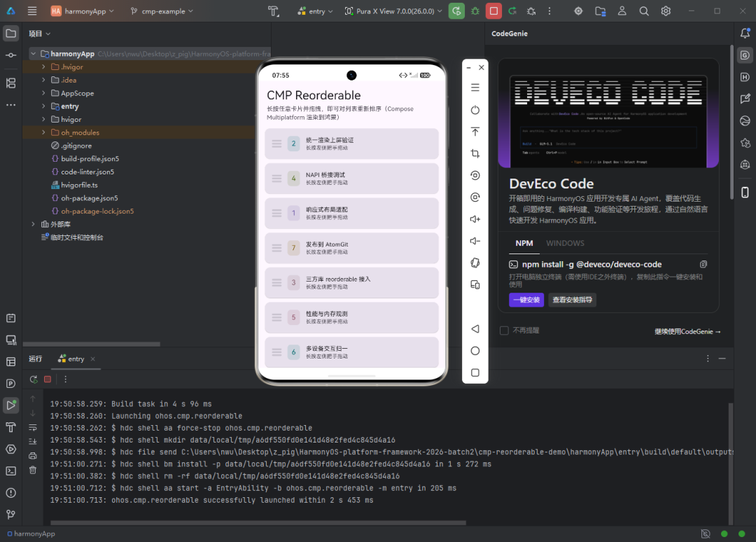Open the main hamburger menu

pyautogui.click(x=32, y=11)
